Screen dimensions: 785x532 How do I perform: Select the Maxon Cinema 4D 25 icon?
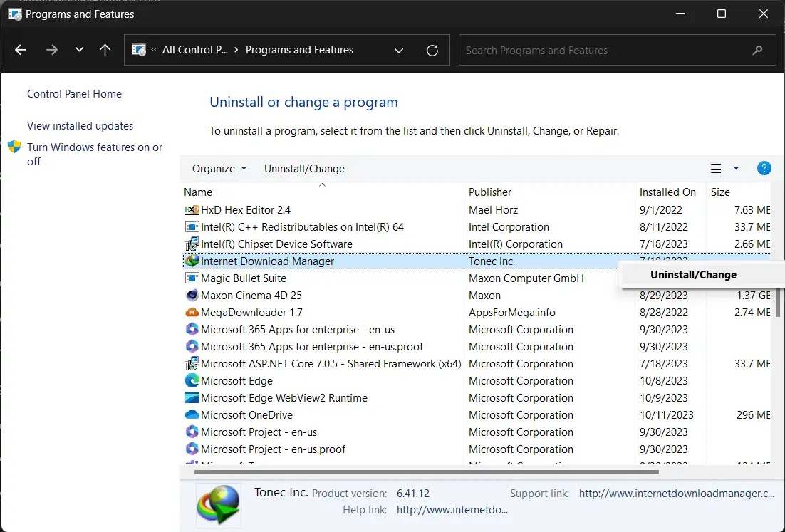click(192, 296)
